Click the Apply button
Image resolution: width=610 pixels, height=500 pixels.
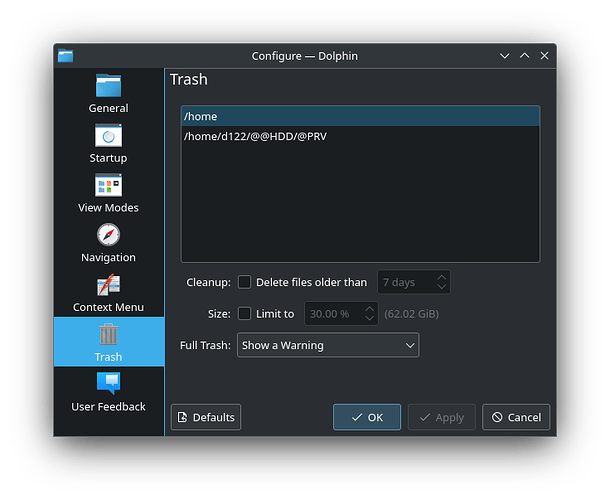click(x=442, y=417)
